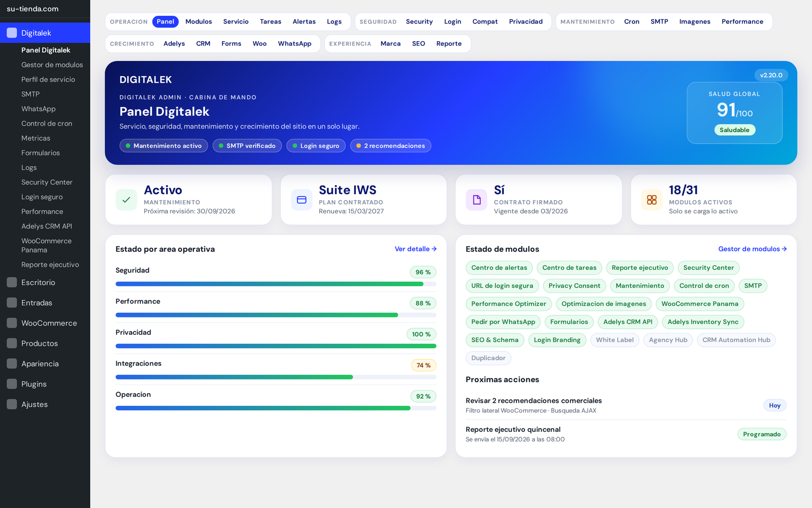The height and width of the screenshot is (508, 812).
Task: Click the WooCommerce sidebar icon
Action: click(x=12, y=323)
